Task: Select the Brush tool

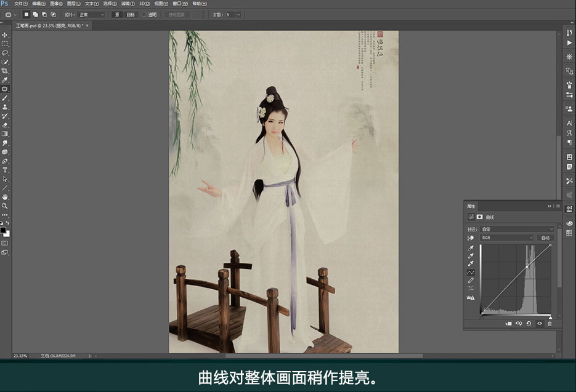Action: pos(5,98)
